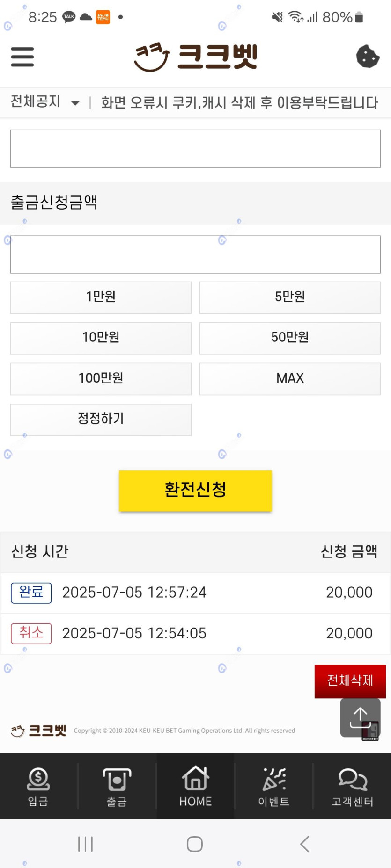This screenshot has height=868, width=391.
Task: Add 5만원 to withdrawal amount
Action: click(x=290, y=297)
